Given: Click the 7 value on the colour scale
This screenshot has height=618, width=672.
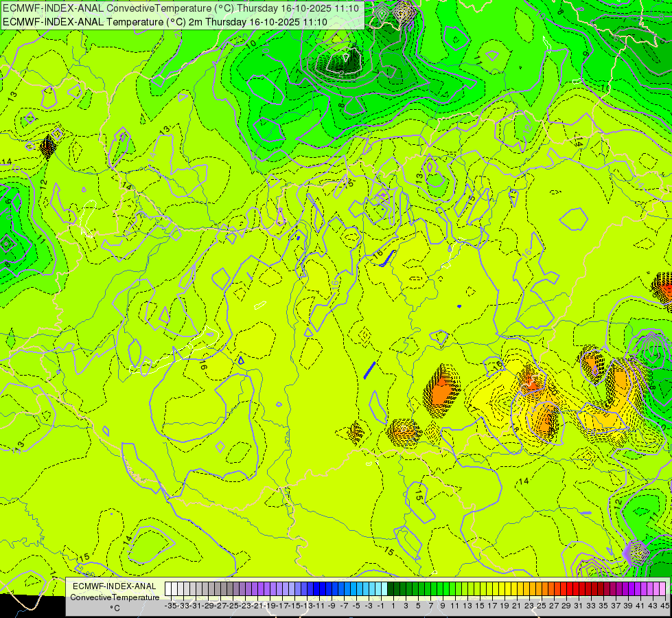Looking at the screenshot, I should tap(430, 606).
